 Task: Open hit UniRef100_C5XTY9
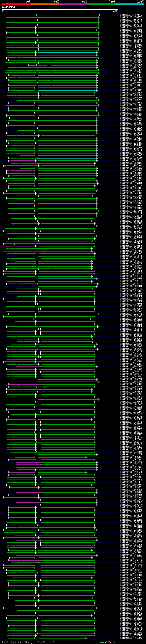pyautogui.click(x=131, y=17)
